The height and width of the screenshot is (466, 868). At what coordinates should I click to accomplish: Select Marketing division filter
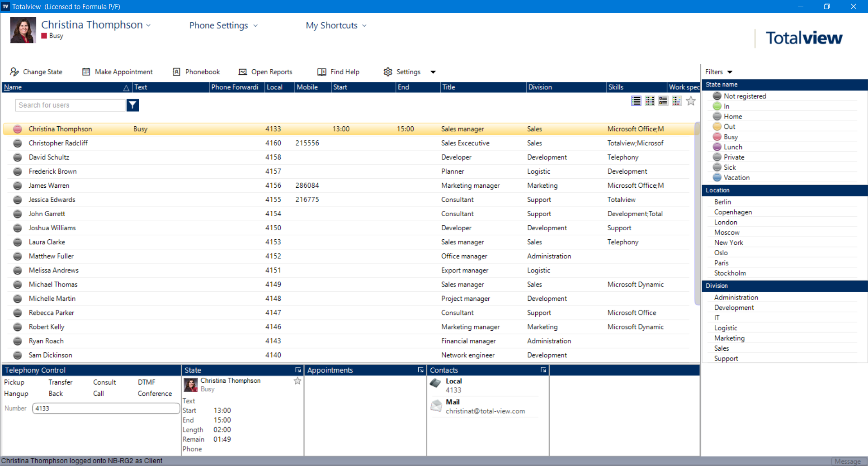click(x=729, y=338)
